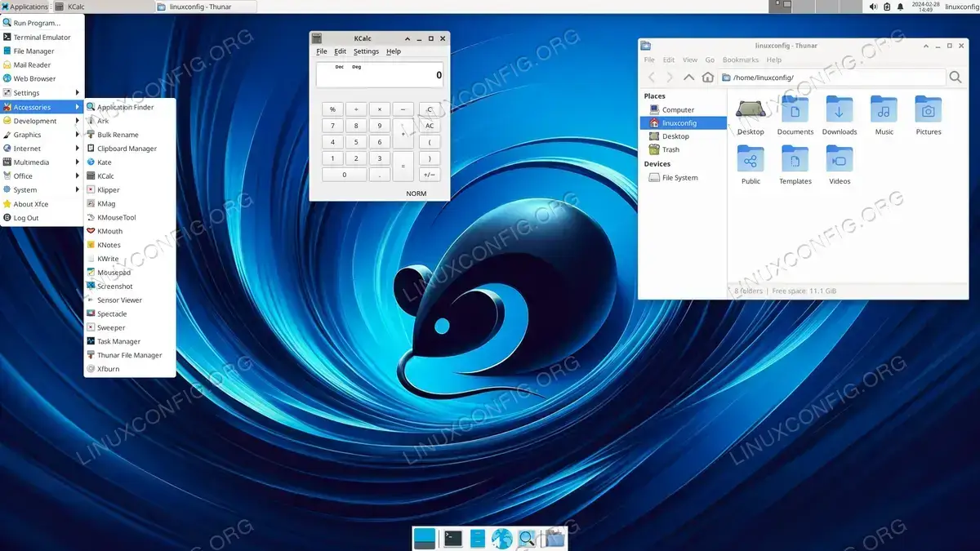
Task: Click Log Out in Applications menu
Action: [x=42, y=218]
